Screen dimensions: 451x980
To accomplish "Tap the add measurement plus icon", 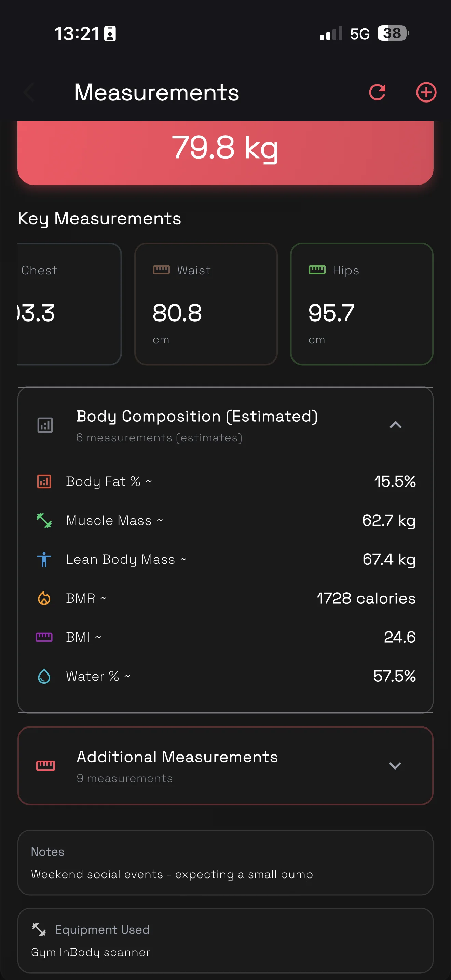I will click(426, 93).
